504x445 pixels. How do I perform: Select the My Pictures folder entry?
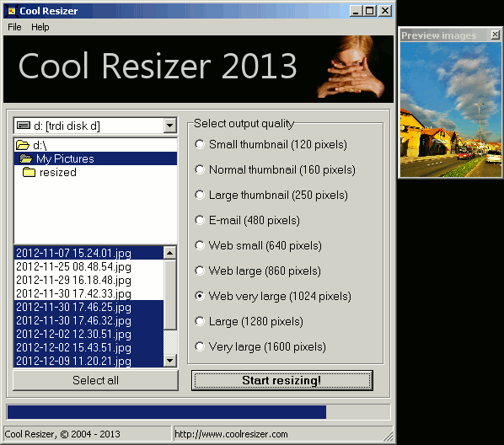pyautogui.click(x=95, y=158)
